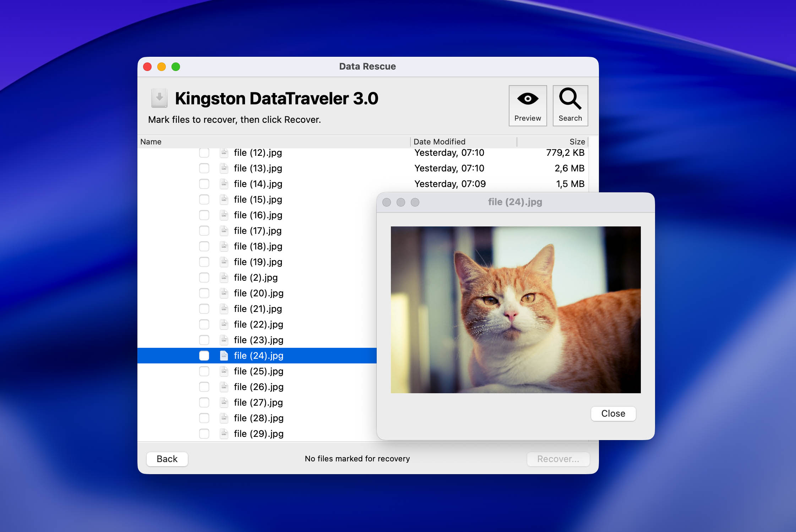Click the file icon beside file (2).jpg
The image size is (796, 532).
point(224,278)
